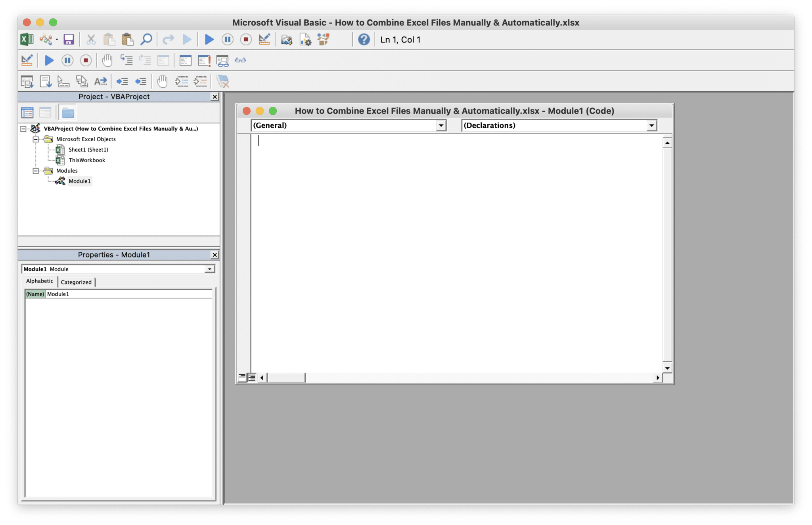
Task: Stop execution using the Reset icon
Action: 246,39
